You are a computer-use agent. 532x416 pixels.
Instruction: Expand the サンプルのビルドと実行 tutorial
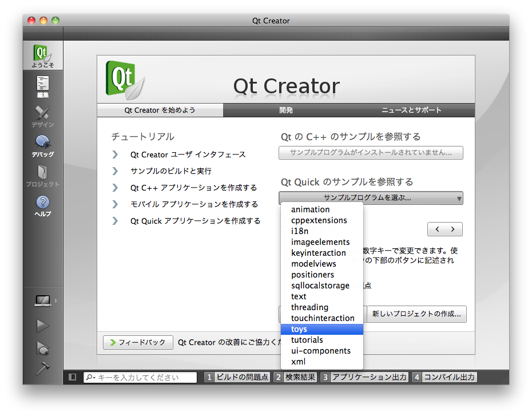coord(170,171)
